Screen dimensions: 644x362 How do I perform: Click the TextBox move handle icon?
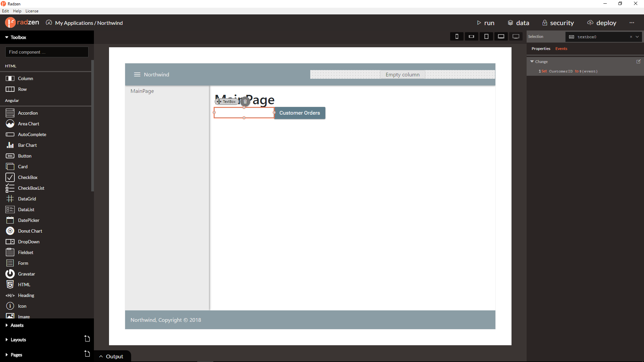(x=219, y=102)
